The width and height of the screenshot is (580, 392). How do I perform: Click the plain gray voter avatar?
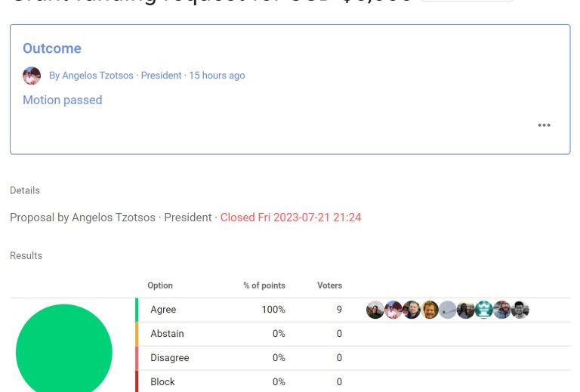(x=448, y=310)
